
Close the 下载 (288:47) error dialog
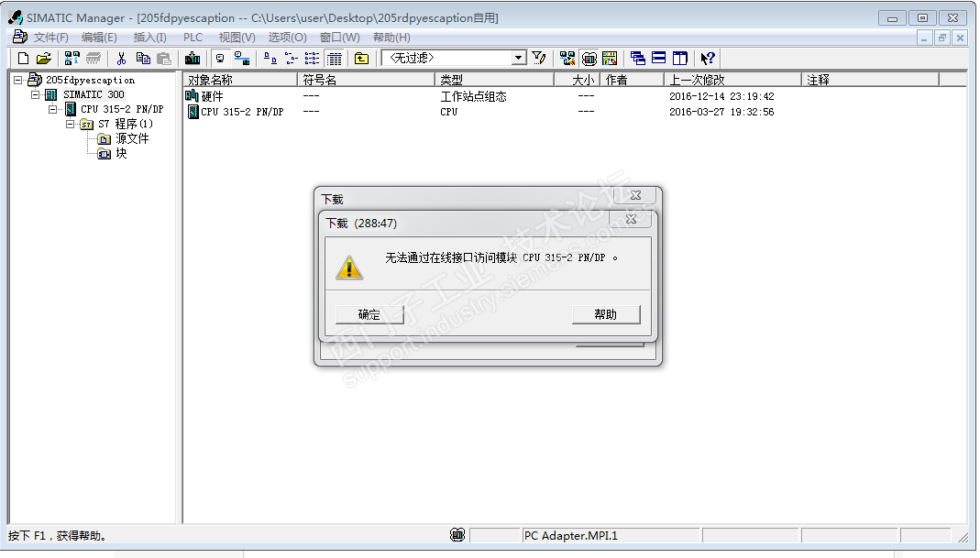click(631, 219)
